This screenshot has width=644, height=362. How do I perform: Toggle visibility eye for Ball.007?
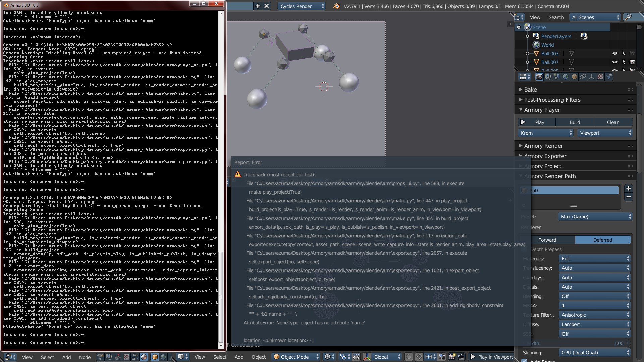(x=614, y=62)
